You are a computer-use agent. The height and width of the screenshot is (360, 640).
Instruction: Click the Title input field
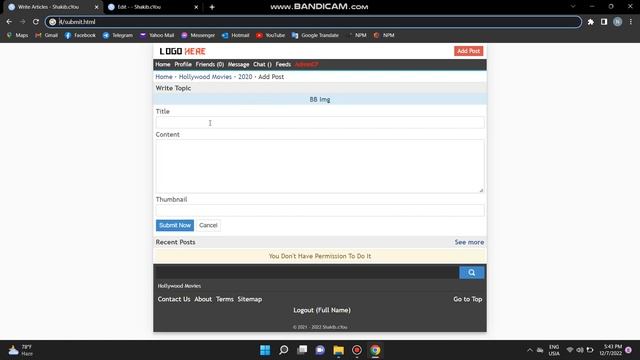click(320, 123)
